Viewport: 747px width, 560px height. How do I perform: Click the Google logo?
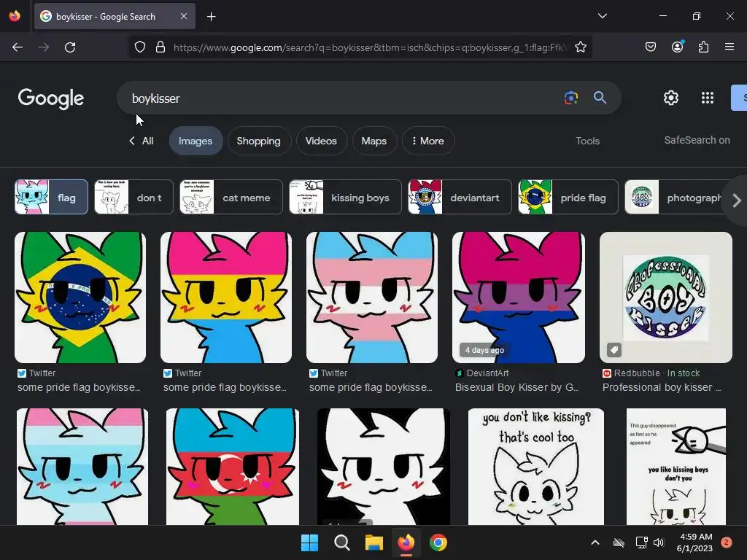pos(51,98)
